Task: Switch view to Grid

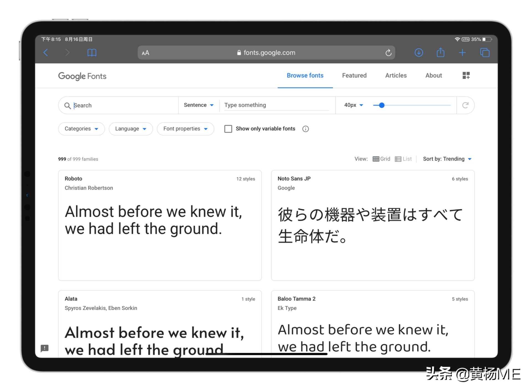Action: coord(381,159)
